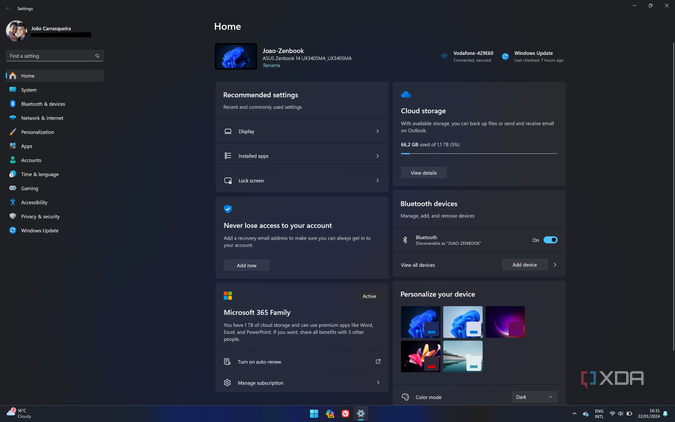The width and height of the screenshot is (675, 422).
Task: Select the light blue bloom theme
Action: (x=463, y=322)
